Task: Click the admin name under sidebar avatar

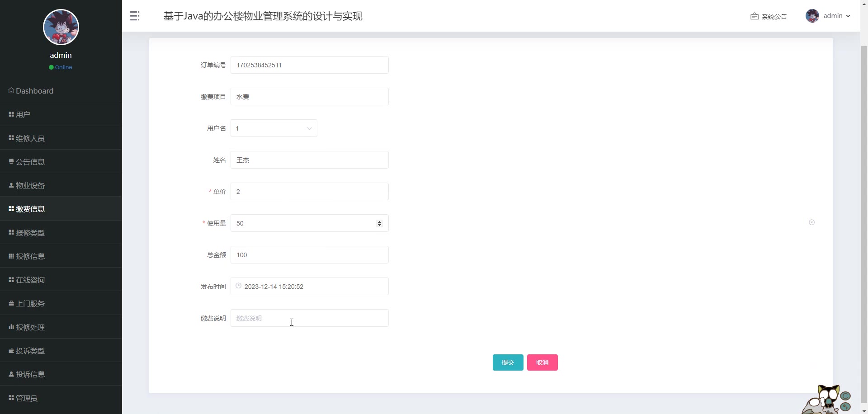Action: pos(61,55)
